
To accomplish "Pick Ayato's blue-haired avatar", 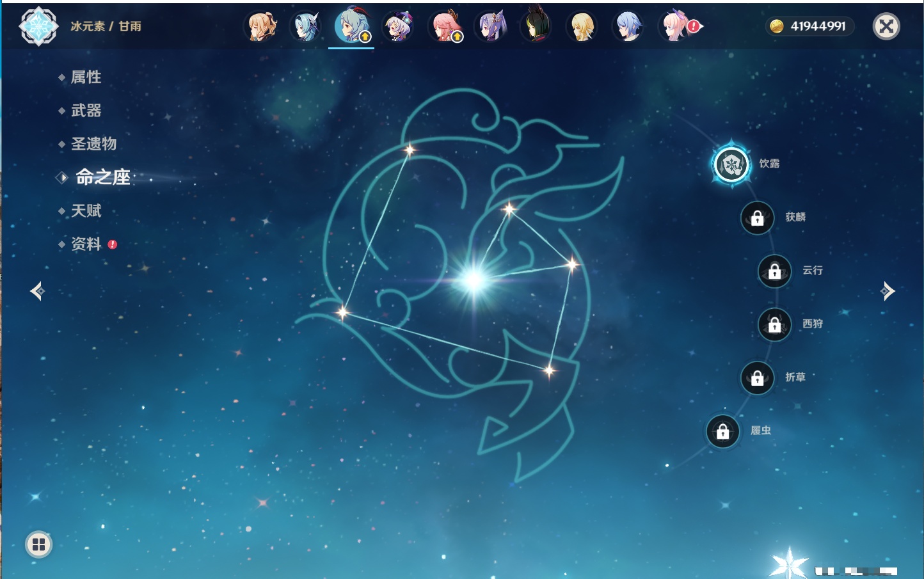I will click(628, 26).
